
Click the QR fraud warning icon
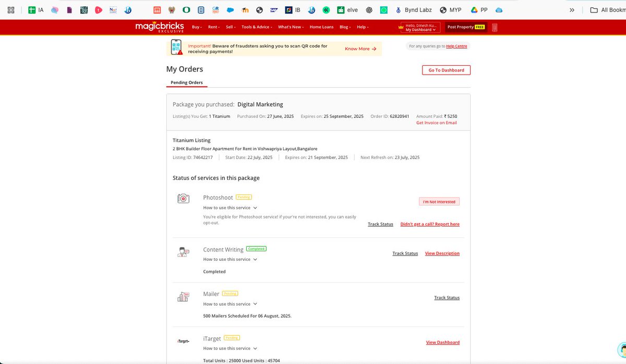(x=177, y=48)
